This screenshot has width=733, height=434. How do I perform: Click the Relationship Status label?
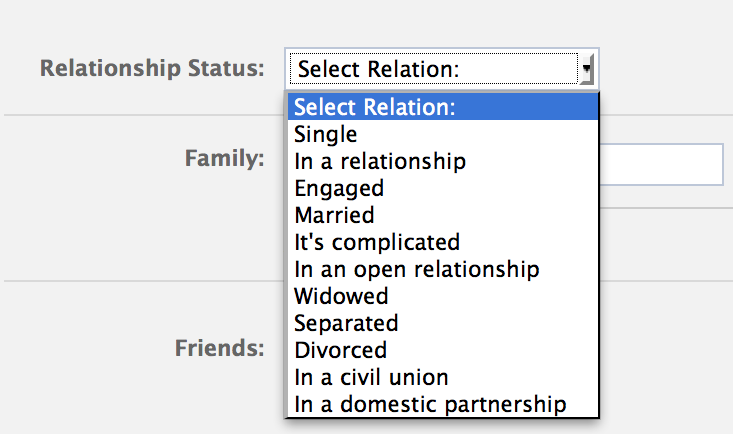pos(152,69)
